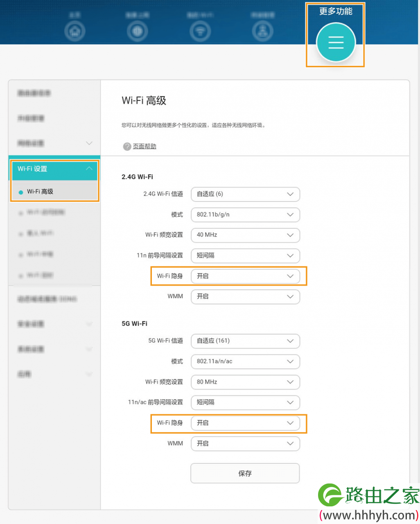420x524 pixels.
Task: Click the 5G Wi-Fi section heading
Action: point(134,323)
